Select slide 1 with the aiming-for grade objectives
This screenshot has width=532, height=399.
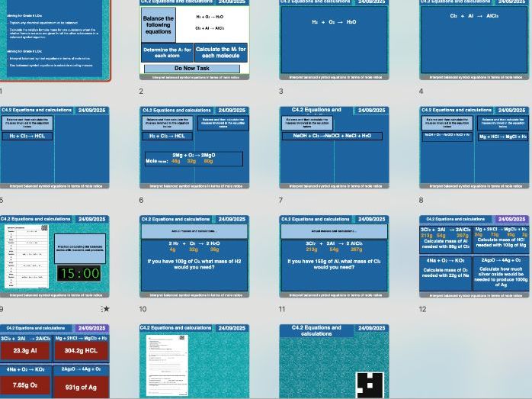point(54,38)
